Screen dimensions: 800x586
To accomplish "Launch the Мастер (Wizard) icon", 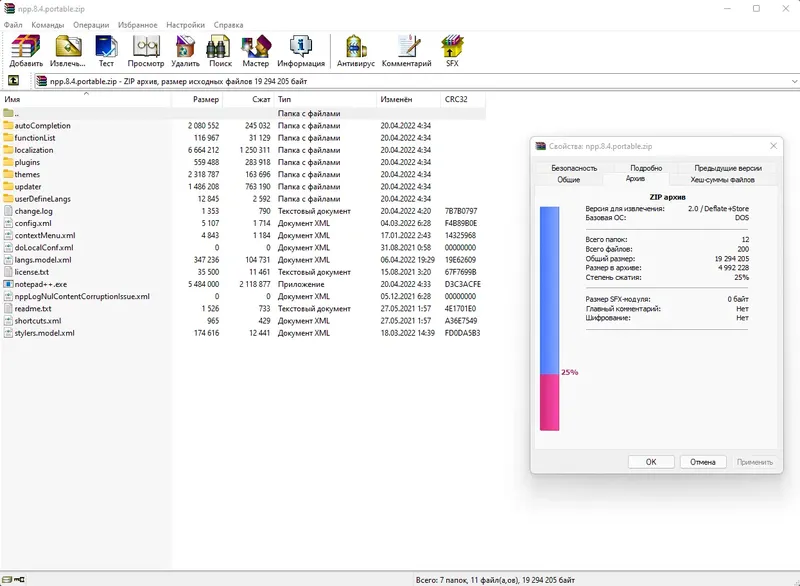I will [256, 47].
